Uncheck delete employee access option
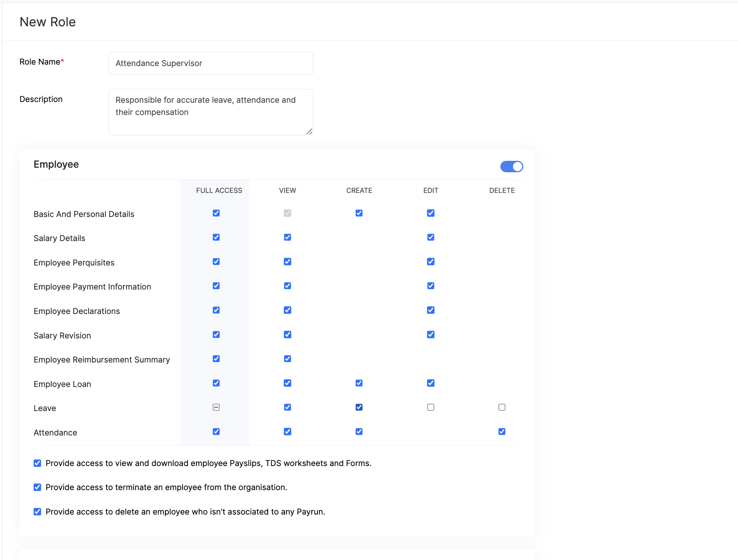738x560 pixels. tap(37, 512)
